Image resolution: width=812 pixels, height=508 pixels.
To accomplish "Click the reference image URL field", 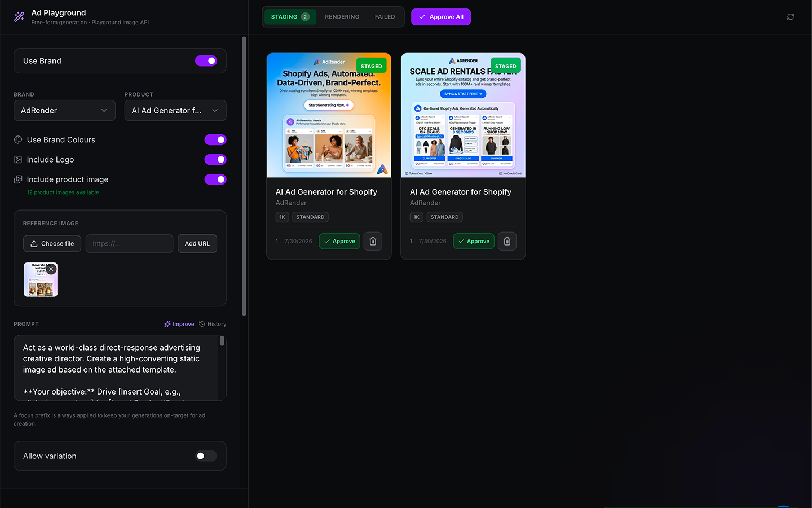I will (x=129, y=244).
